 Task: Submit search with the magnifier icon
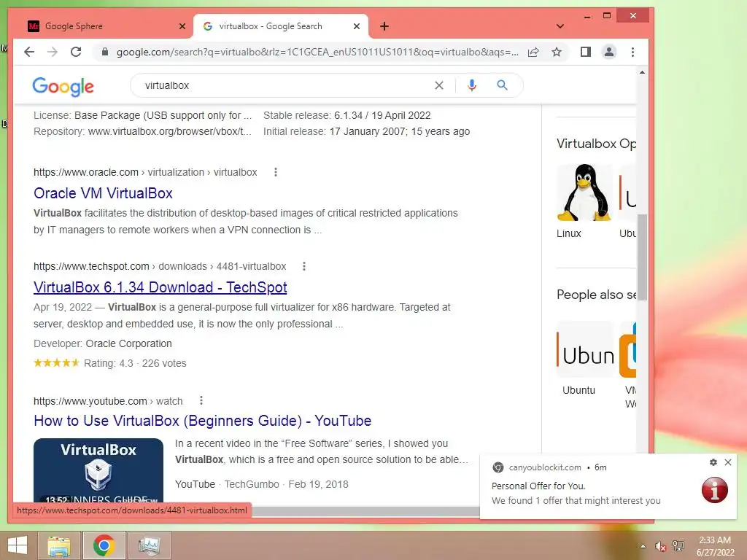tap(502, 85)
